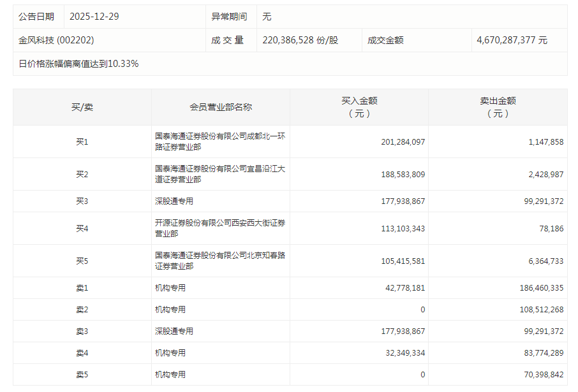Viewport: 578px width, 392px height.
Task: Click the 会员营业部名称 column header
Action: tap(221, 107)
